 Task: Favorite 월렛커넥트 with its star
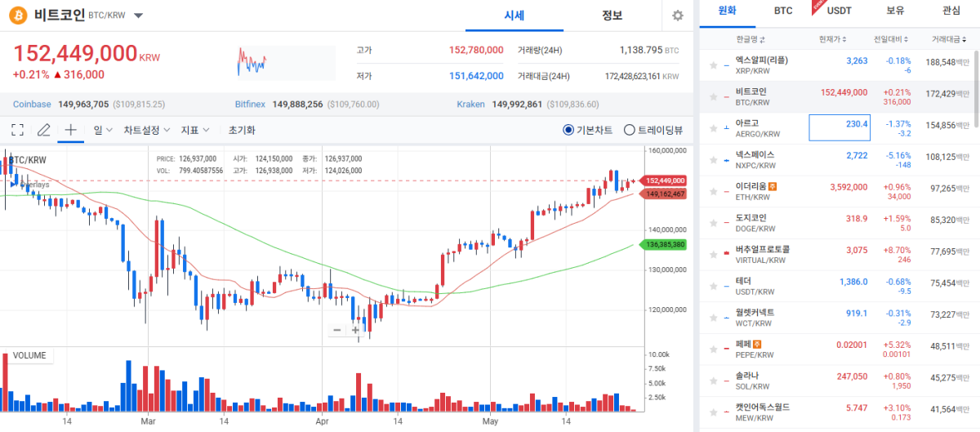[x=713, y=317]
